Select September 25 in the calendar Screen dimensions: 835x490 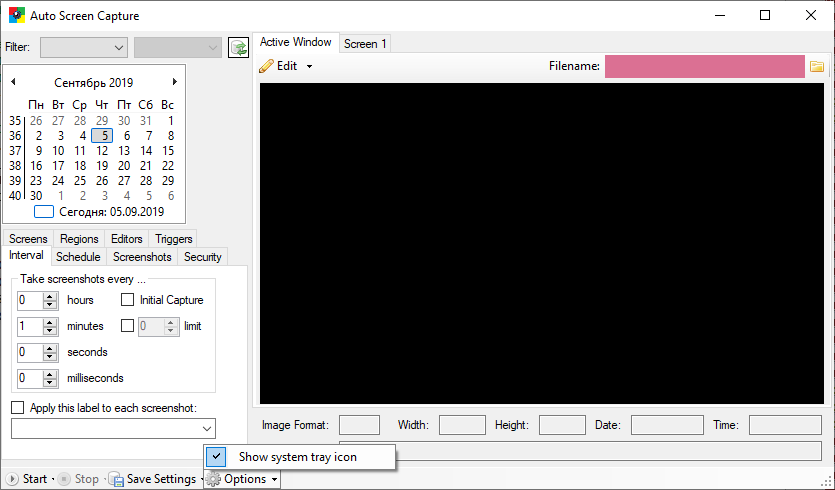pyautogui.click(x=80, y=181)
